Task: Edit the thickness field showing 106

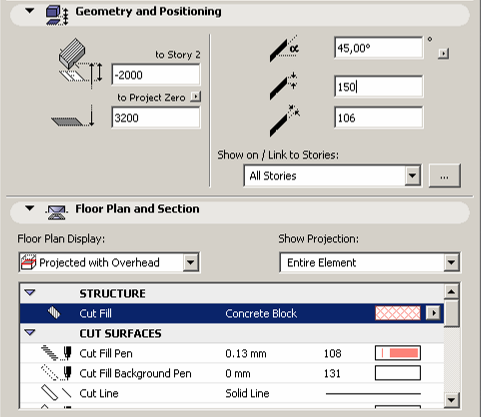Action: (379, 117)
